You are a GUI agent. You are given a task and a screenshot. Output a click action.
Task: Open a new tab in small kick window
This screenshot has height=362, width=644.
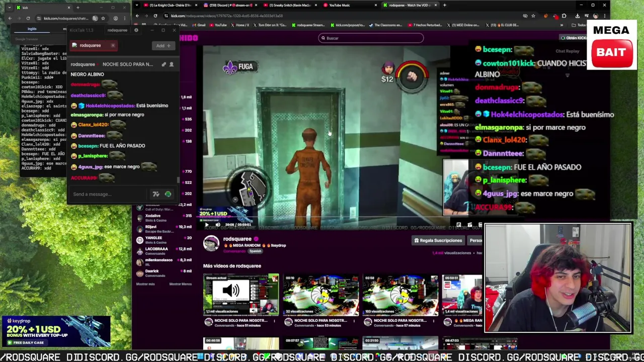[x=77, y=8]
